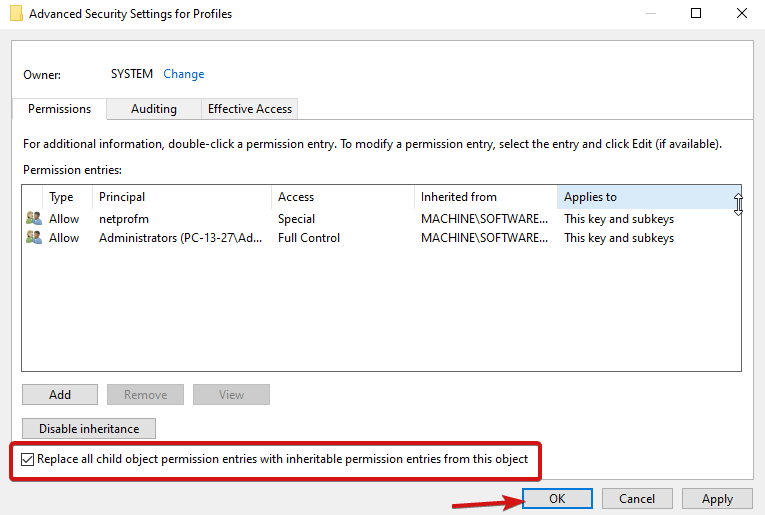The height and width of the screenshot is (515, 765).
Task: Select the Administrators Full Control entry
Action: (382, 238)
